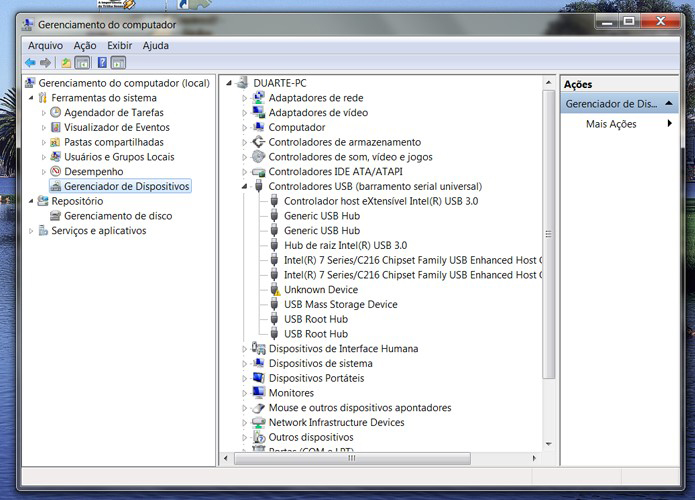Click the Dispositivos de Interface Humana icon
Image resolution: width=695 pixels, height=500 pixels.
point(258,348)
